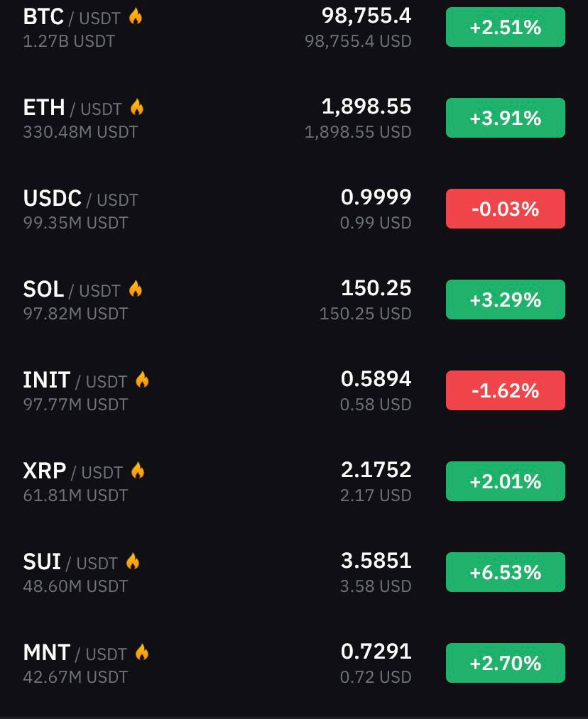Screen dimensions: 588x719
Task: Tap the +6.53% badge for SUI
Action: tap(506, 572)
